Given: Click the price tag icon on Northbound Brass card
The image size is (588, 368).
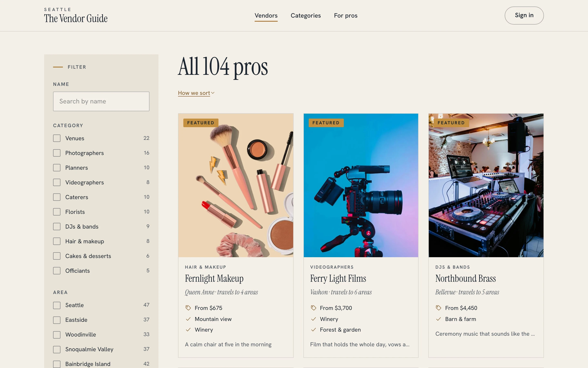Looking at the screenshot, I should tap(438, 308).
